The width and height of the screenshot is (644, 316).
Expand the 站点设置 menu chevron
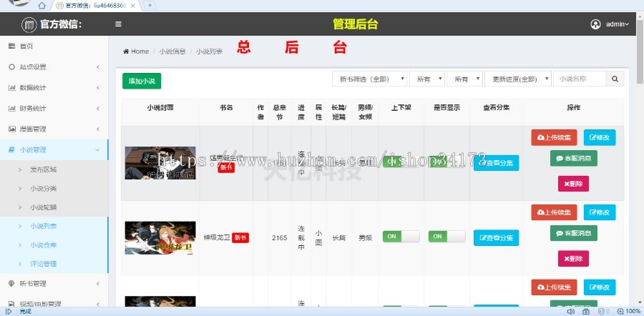pos(98,67)
